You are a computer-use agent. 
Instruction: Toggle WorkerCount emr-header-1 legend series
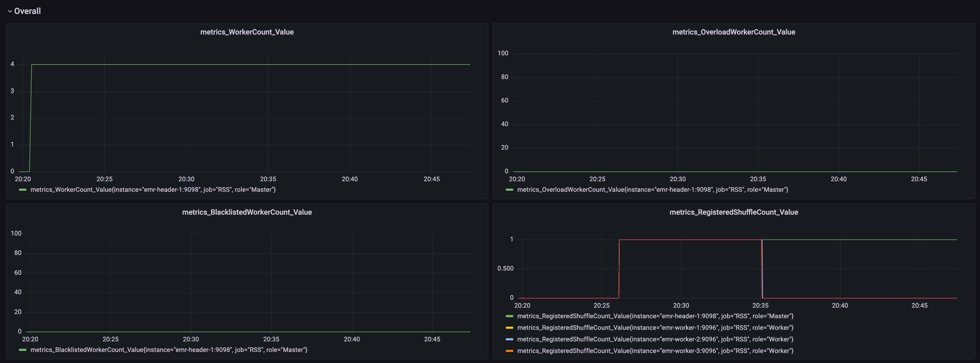pyautogui.click(x=153, y=190)
